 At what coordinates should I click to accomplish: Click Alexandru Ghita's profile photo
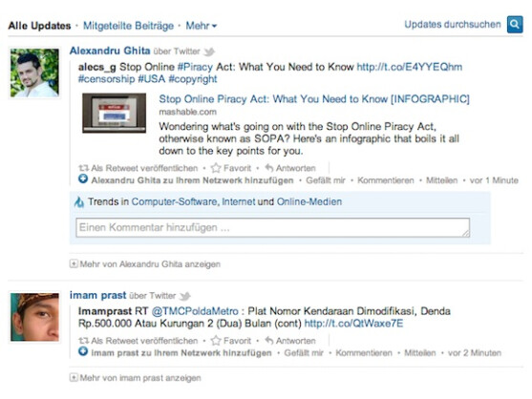[x=34, y=73]
